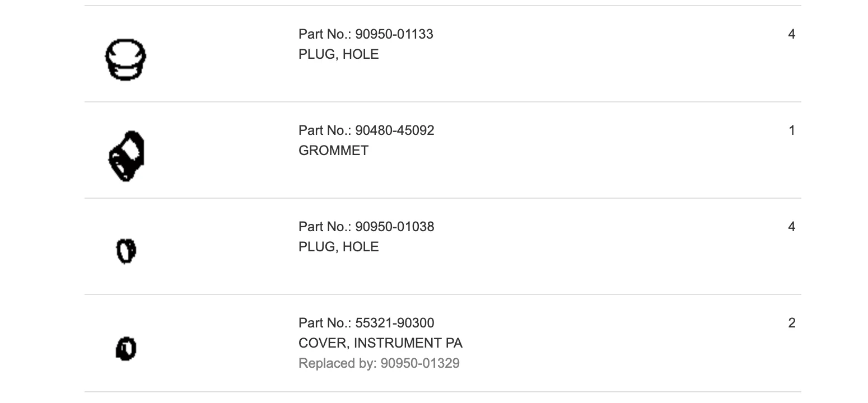The height and width of the screenshot is (403, 868).
Task: Select part number 55321-90300
Action: [x=395, y=323]
